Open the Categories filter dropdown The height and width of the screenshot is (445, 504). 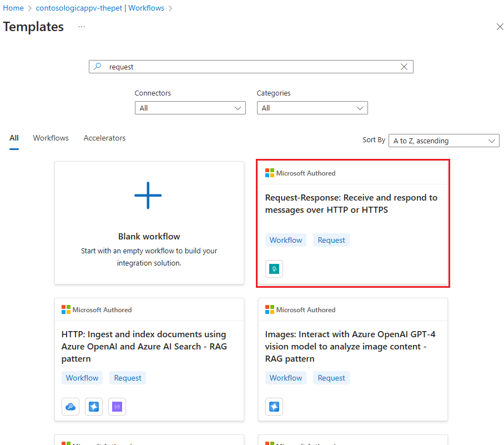[312, 107]
